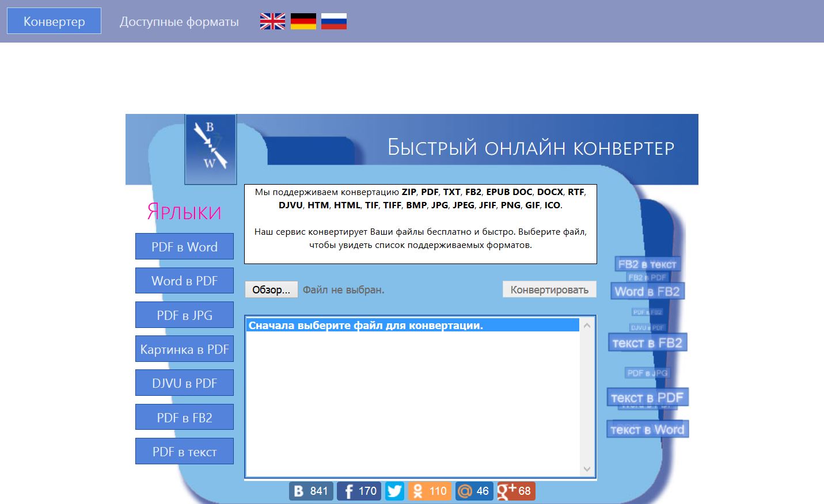Image resolution: width=824 pixels, height=504 pixels.
Task: Select the German flag language
Action: point(303,21)
